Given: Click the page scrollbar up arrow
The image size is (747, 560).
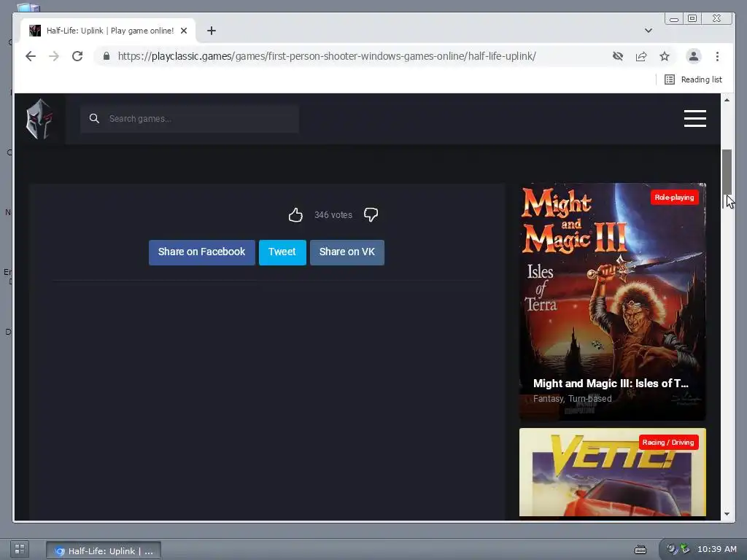Looking at the screenshot, I should [727, 99].
